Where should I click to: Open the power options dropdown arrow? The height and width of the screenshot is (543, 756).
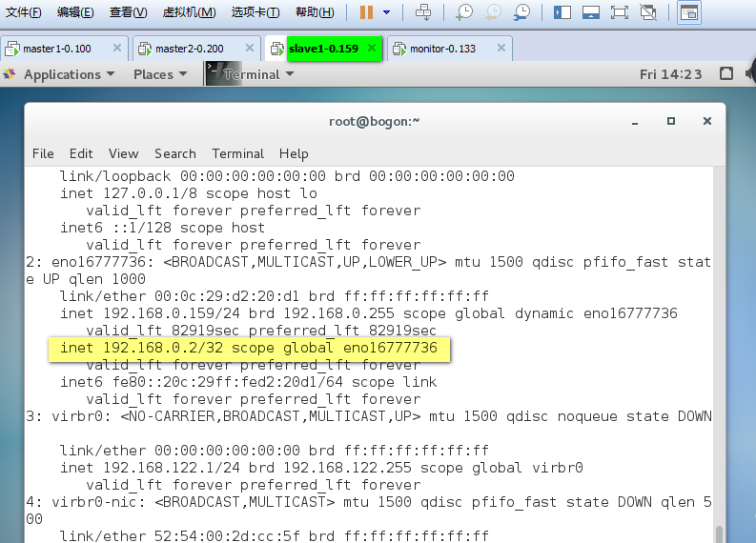point(387,12)
